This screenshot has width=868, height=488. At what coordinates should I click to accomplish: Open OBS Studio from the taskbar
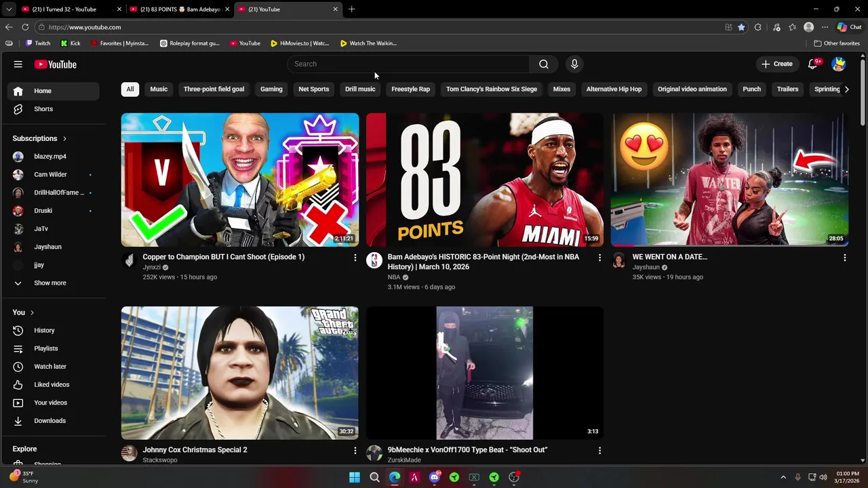(x=514, y=477)
